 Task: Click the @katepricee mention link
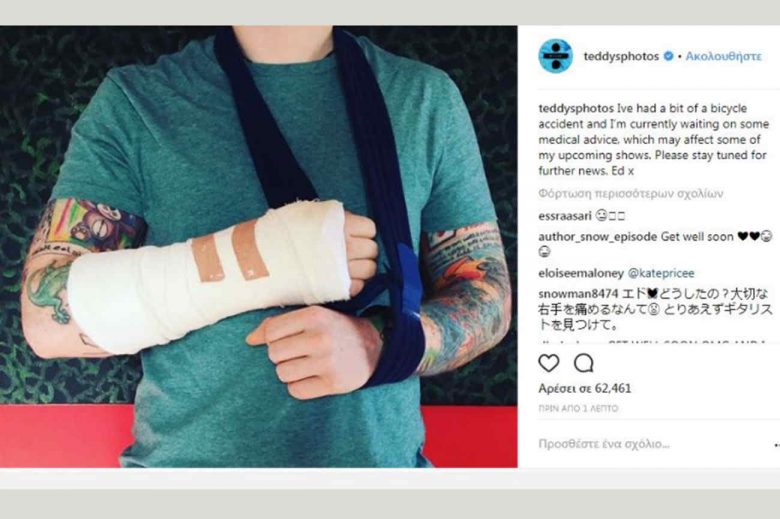(661, 273)
